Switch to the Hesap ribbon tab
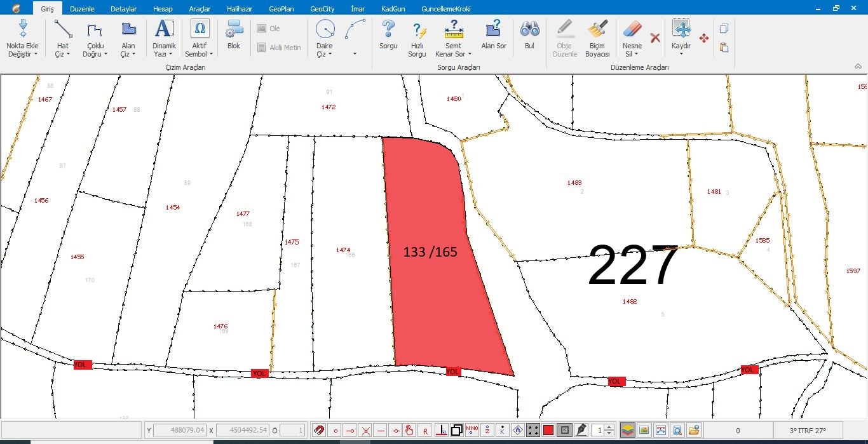Image resolution: width=868 pixels, height=444 pixels. [163, 9]
